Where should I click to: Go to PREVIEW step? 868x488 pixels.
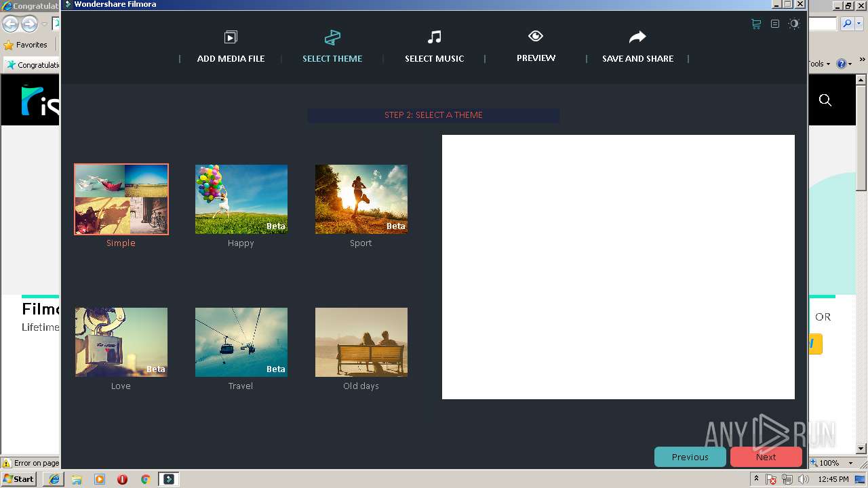coord(536,58)
